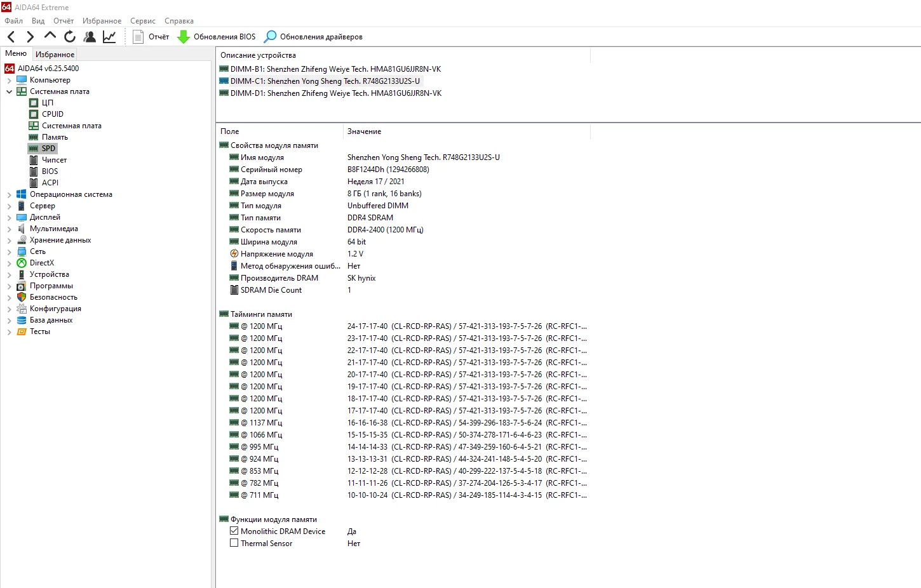Click the Поле column header
This screenshot has width=921, height=588.
point(279,131)
